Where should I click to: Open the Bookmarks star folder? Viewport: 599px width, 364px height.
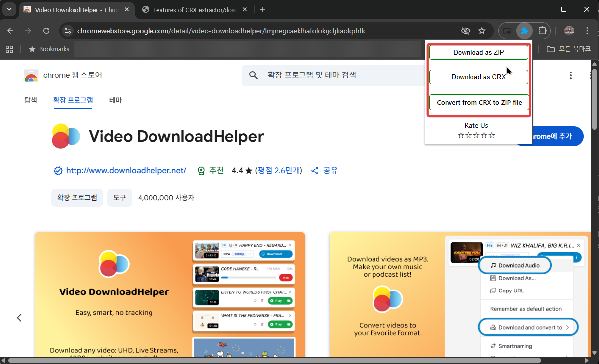point(49,49)
